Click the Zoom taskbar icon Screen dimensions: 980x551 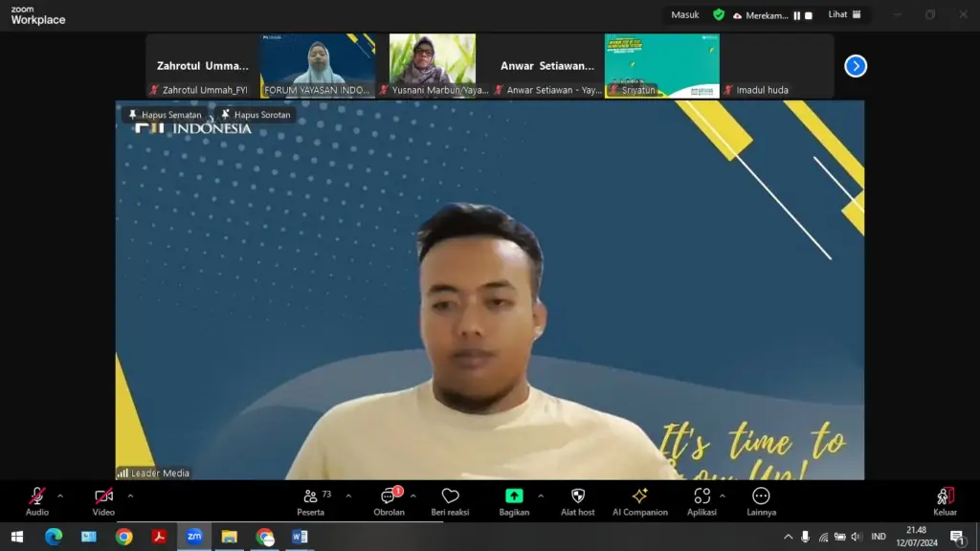pyautogui.click(x=194, y=537)
